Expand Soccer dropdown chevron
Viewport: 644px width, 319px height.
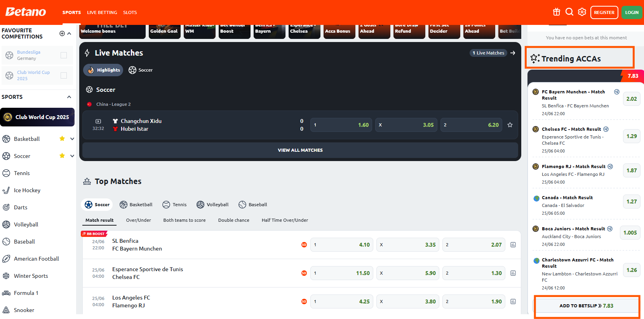pyautogui.click(x=72, y=156)
